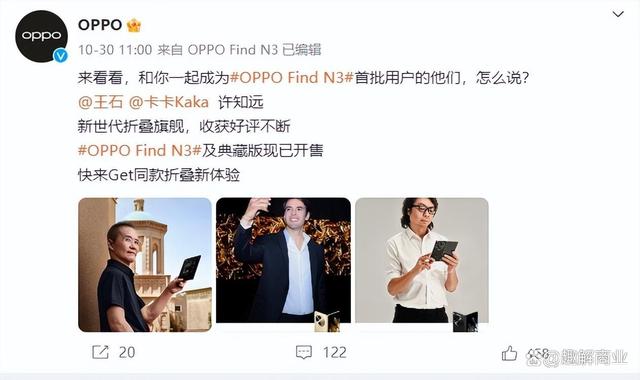View photo of man wearing glasses
Screen dimensions: 640x380
(422, 264)
